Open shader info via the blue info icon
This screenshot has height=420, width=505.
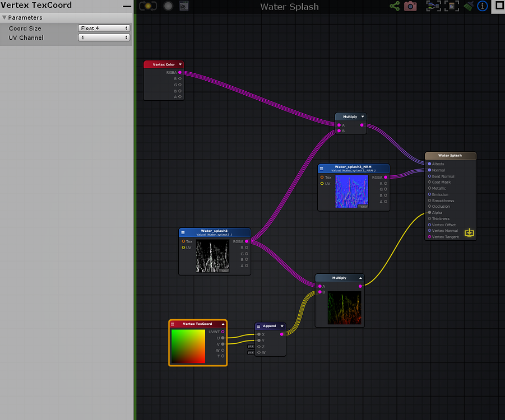[483, 6]
